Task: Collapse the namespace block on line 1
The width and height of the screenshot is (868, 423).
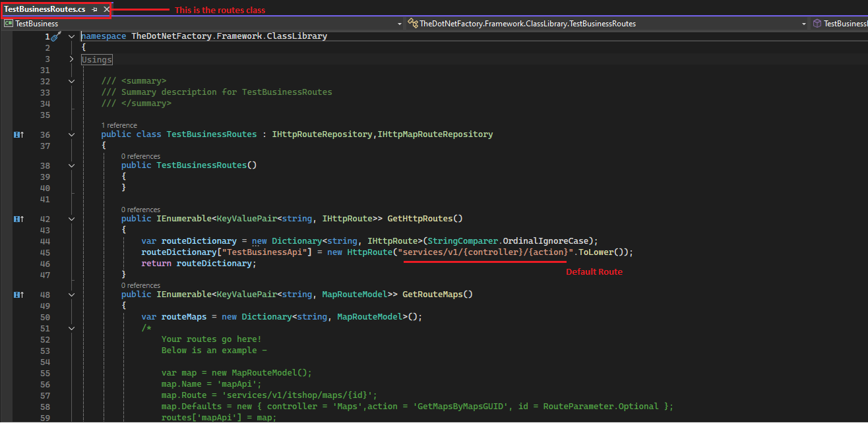Action: pos(71,36)
